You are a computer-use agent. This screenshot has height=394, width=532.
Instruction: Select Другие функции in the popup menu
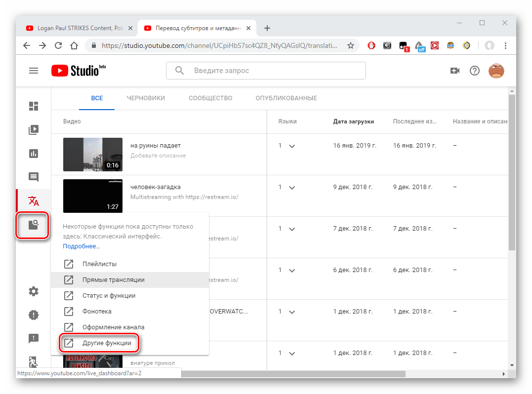(107, 343)
